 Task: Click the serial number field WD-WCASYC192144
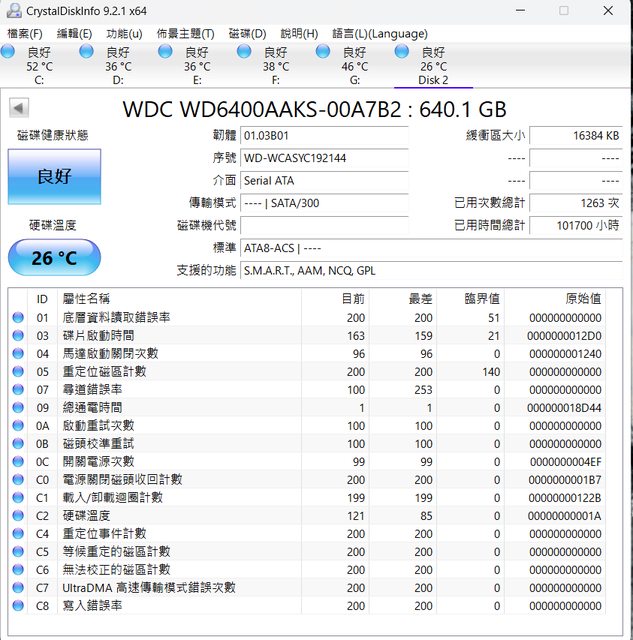click(x=323, y=158)
